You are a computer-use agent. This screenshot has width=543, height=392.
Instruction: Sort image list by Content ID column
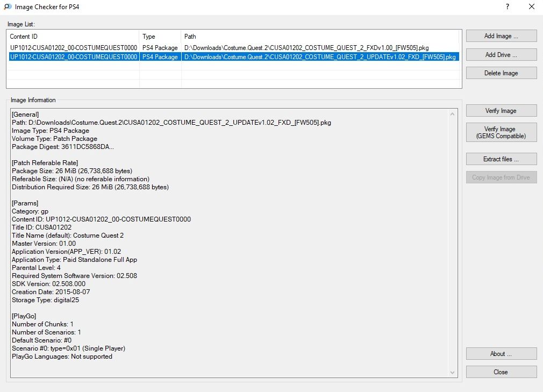tap(73, 37)
